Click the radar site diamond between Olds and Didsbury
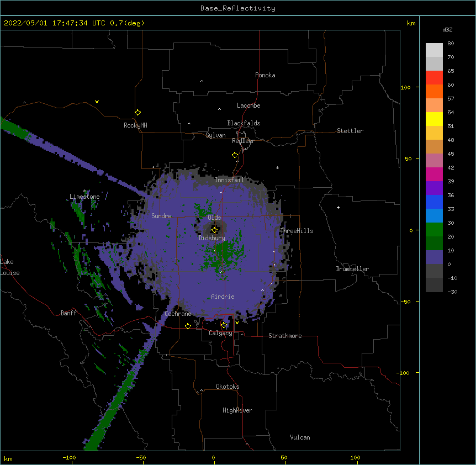This screenshot has width=476, height=465. point(214,230)
